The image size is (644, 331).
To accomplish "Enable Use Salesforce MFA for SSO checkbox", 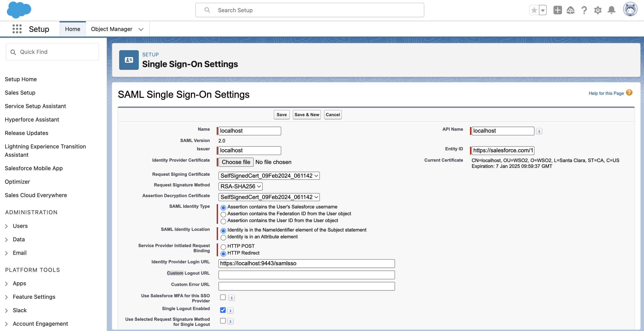I will pyautogui.click(x=223, y=297).
